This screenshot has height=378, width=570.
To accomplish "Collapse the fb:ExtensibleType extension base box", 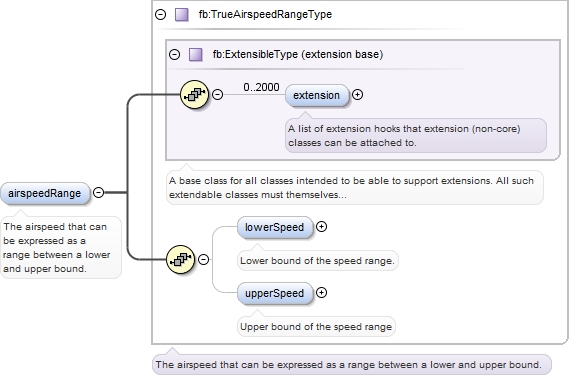I will 174,55.
